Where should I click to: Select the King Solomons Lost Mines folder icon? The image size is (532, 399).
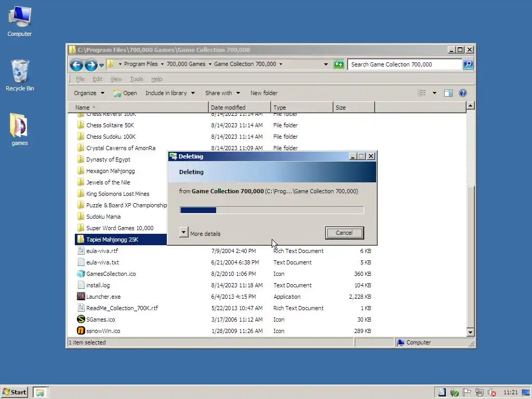click(x=81, y=194)
